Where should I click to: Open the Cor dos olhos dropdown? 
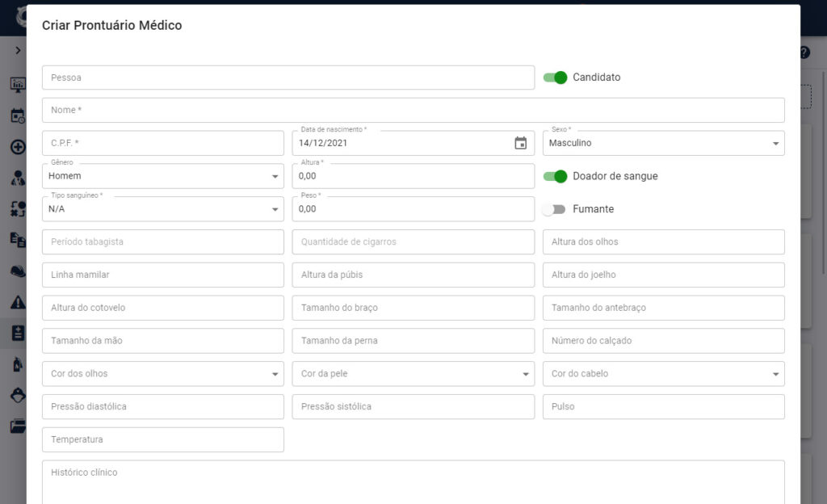coord(163,374)
